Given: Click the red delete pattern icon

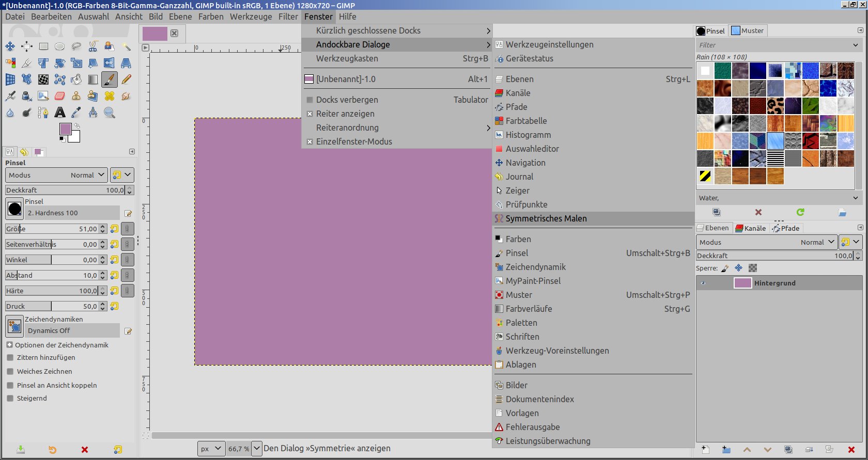Looking at the screenshot, I should click(758, 212).
